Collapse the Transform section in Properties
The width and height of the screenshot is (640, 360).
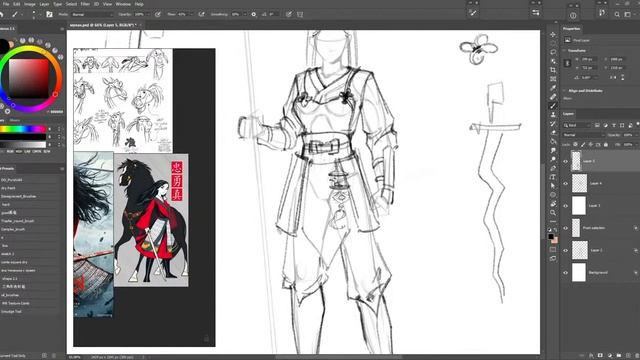pyautogui.click(x=564, y=51)
